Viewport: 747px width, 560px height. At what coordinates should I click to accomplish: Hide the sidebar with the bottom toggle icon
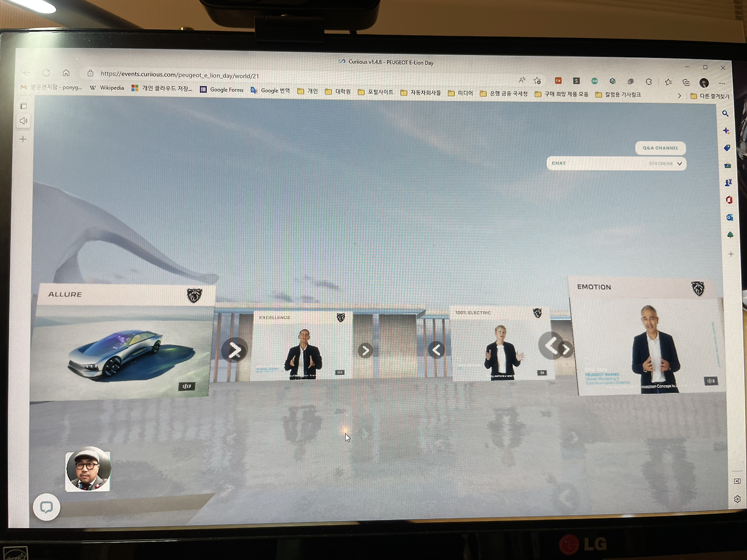[737, 481]
